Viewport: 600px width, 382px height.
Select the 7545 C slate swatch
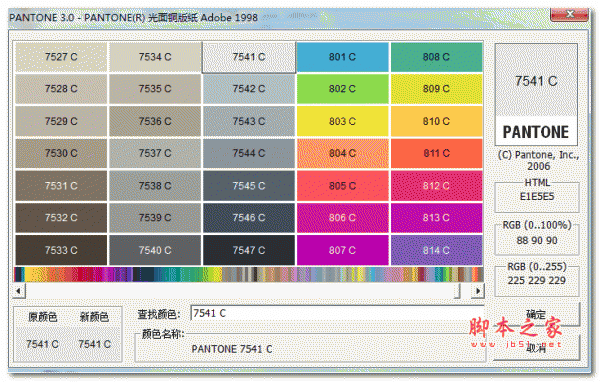[x=249, y=186]
